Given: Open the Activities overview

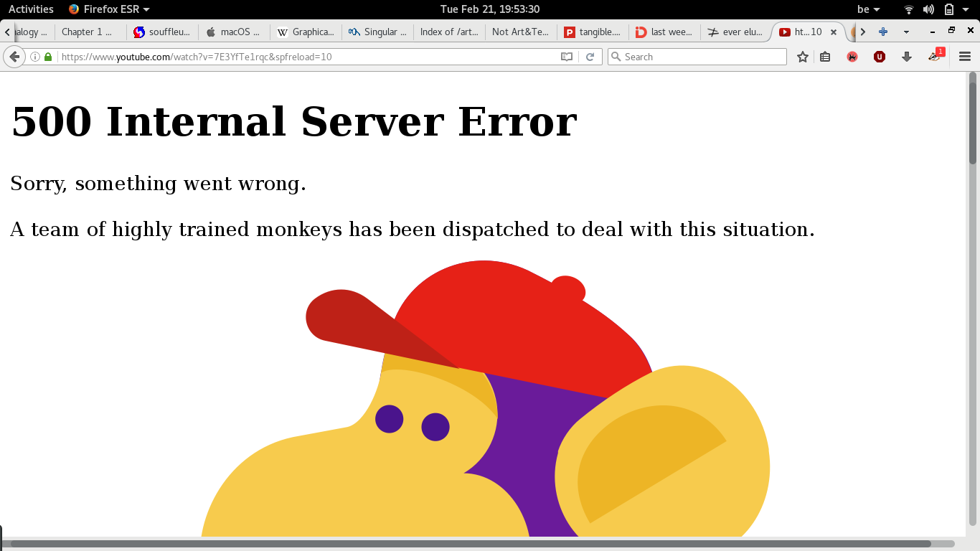Looking at the screenshot, I should (31, 9).
